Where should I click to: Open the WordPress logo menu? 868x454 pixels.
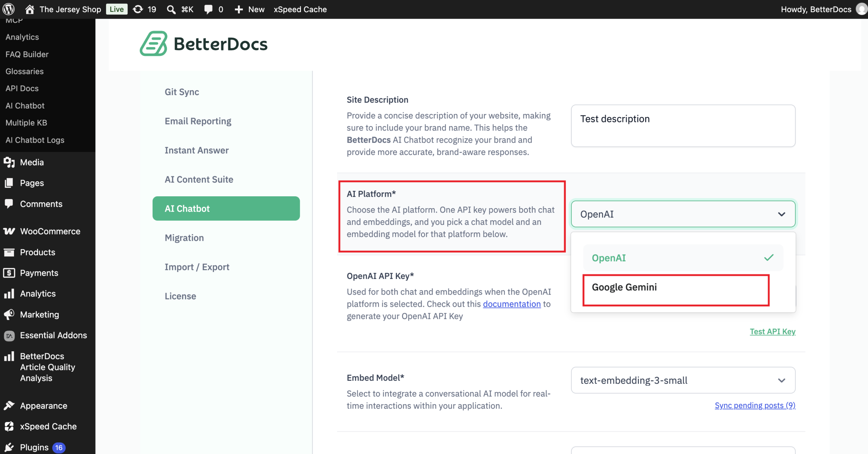[x=9, y=9]
